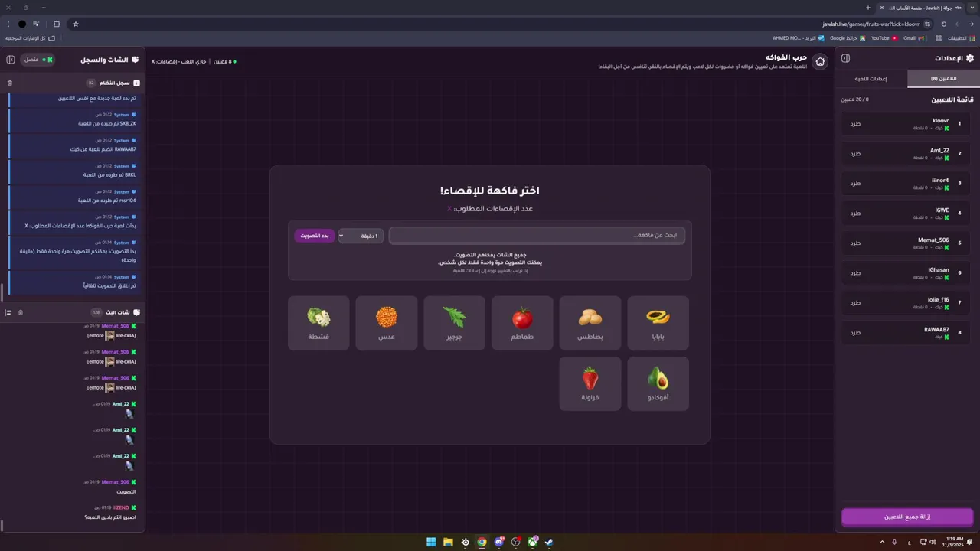Kick player lolie_f16
Viewport: 980px width, 551px height.
pyautogui.click(x=855, y=302)
